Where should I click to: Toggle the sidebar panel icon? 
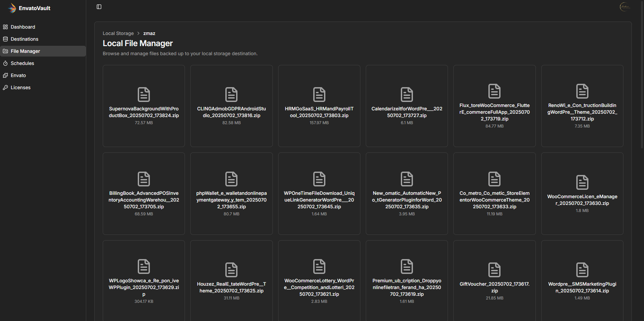tap(99, 7)
